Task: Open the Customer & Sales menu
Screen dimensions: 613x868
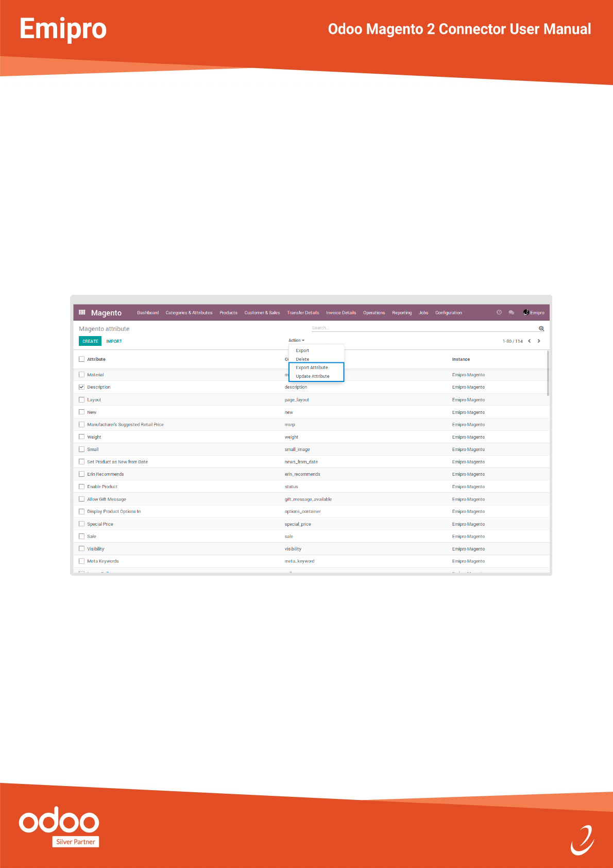Action: [262, 313]
